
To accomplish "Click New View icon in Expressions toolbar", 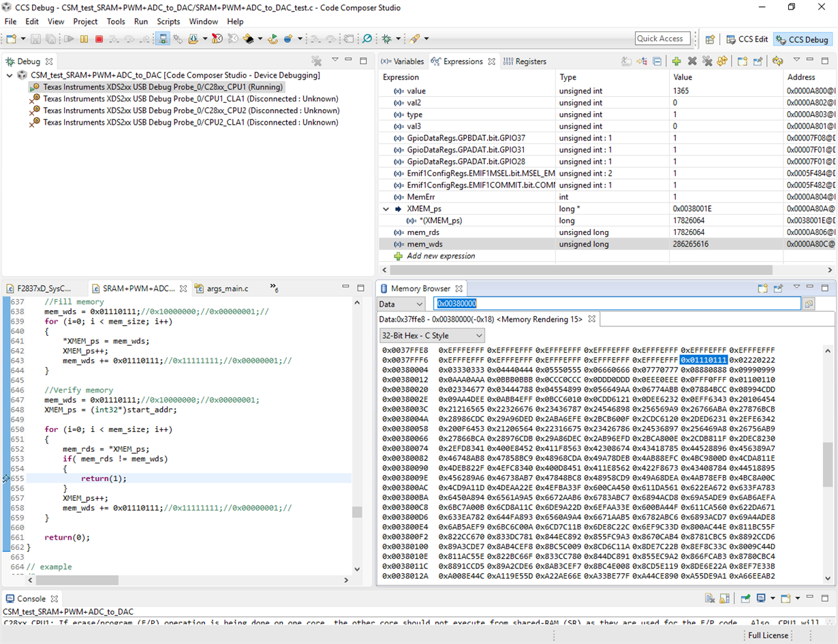I will (x=743, y=61).
